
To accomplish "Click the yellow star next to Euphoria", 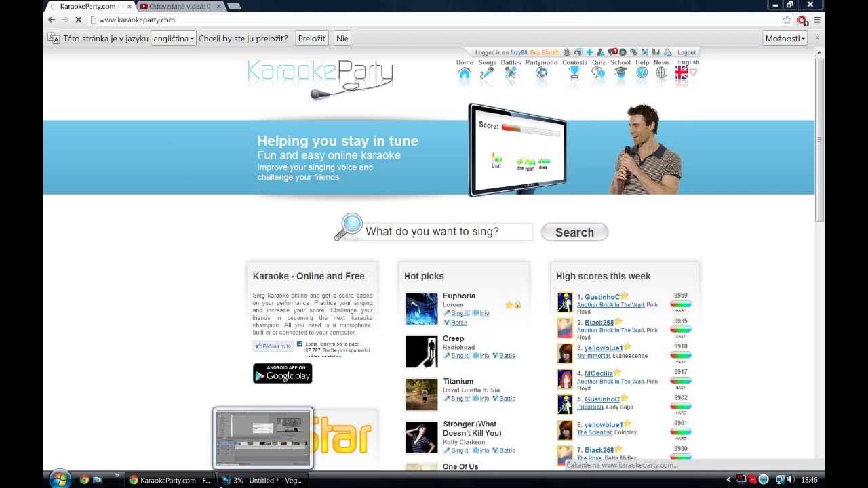I will [509, 305].
